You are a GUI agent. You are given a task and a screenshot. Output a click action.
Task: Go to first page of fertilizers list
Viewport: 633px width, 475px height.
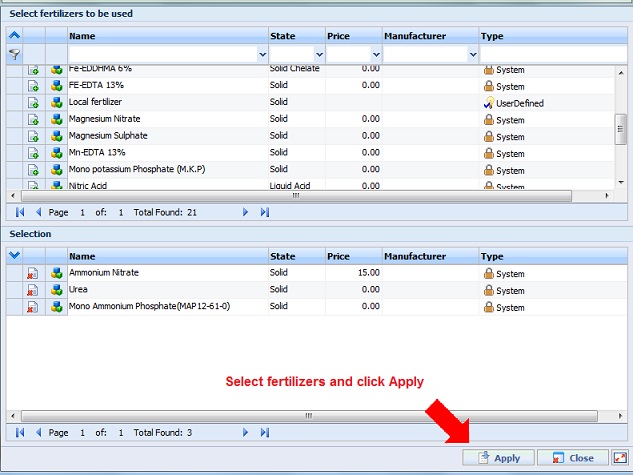pyautogui.click(x=20, y=212)
